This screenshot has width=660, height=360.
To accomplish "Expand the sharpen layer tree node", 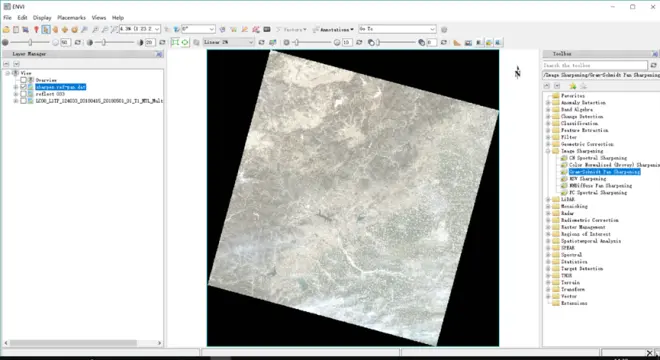I will (16, 87).
